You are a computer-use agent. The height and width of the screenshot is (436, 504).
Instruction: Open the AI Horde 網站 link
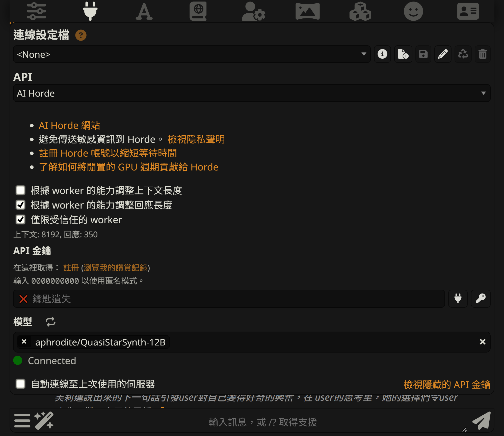tap(69, 125)
